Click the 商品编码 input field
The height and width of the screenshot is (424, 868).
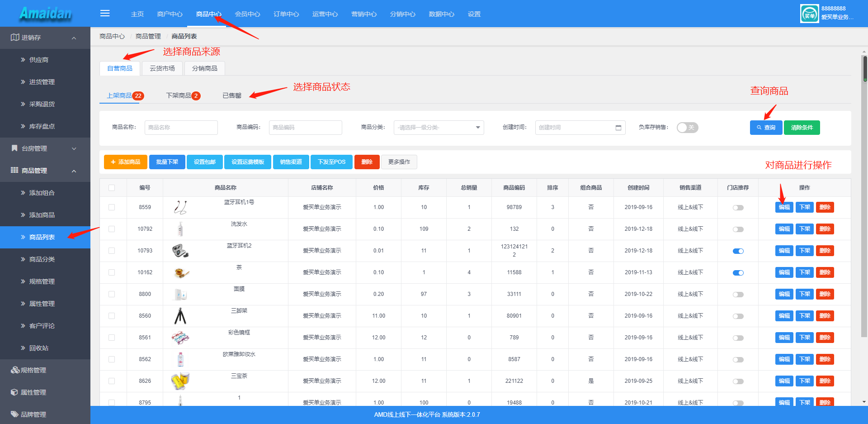click(305, 128)
